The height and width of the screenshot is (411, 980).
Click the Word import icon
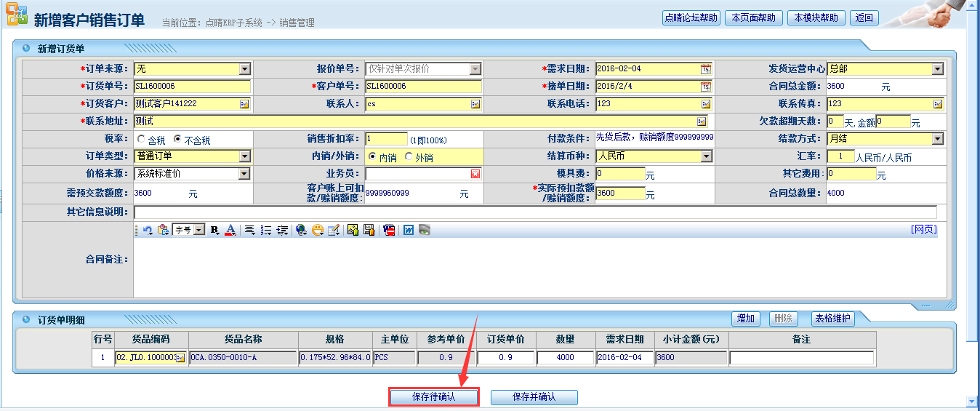click(x=409, y=230)
